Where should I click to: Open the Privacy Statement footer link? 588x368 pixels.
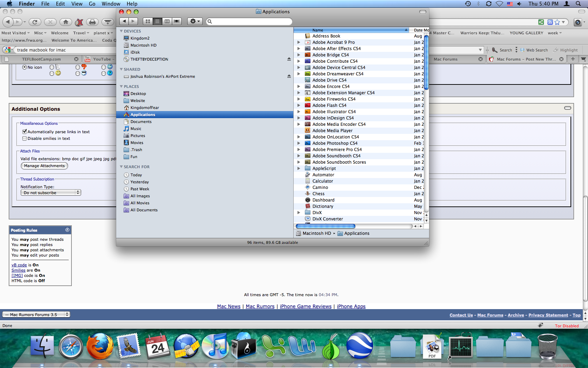pos(548,315)
